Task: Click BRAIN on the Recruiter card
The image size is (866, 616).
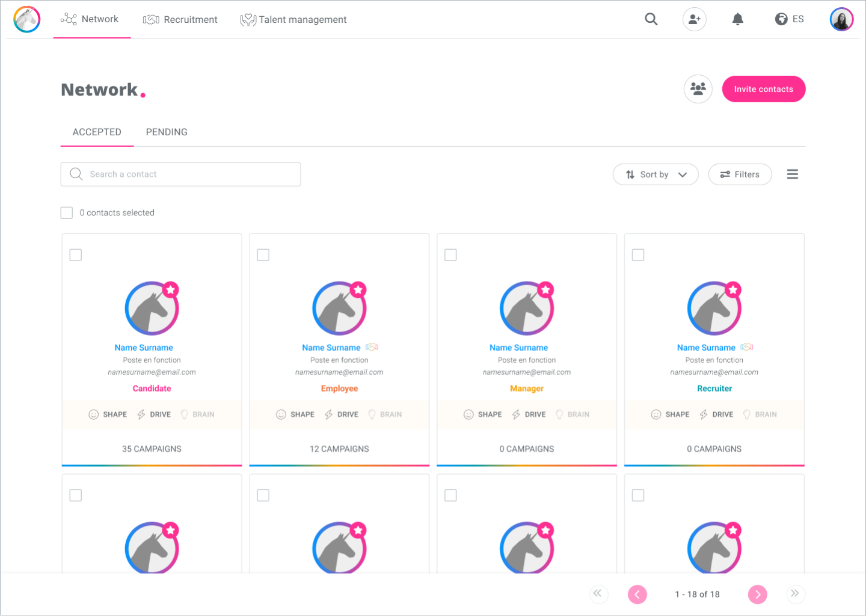Action: coord(760,414)
